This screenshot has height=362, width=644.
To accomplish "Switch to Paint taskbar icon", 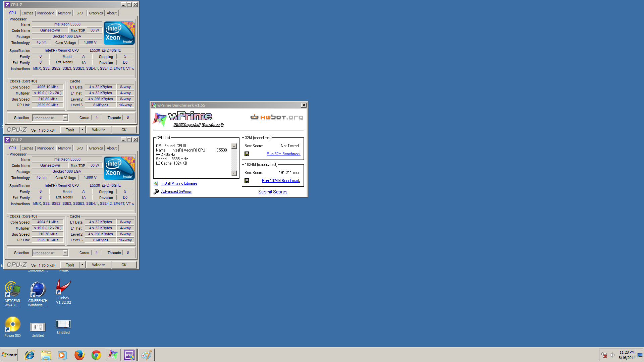I will click(x=146, y=355).
